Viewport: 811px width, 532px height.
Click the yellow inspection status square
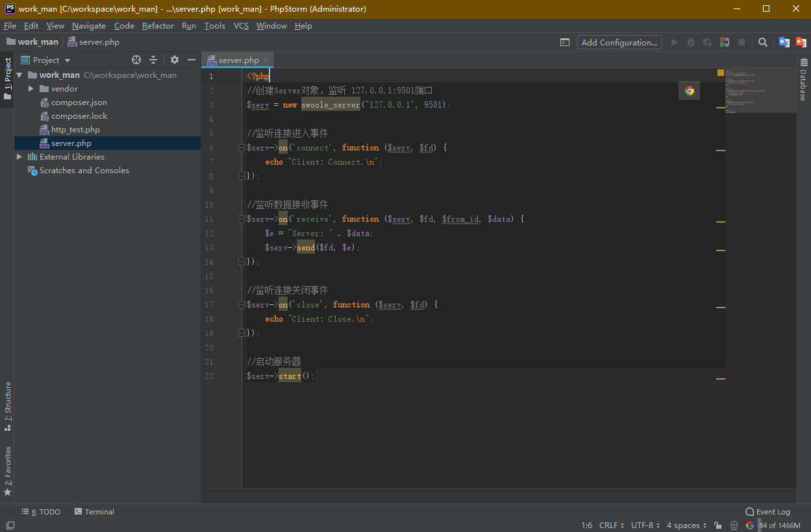tap(721, 73)
